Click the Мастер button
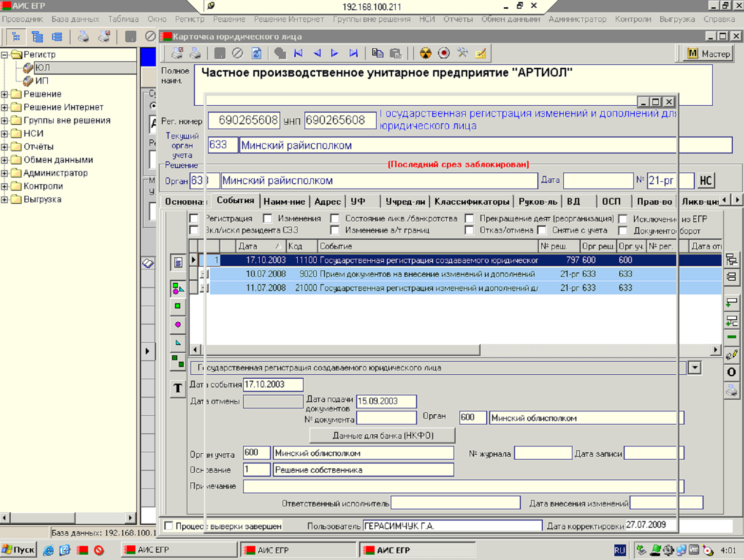The height and width of the screenshot is (560, 744). coord(708,54)
